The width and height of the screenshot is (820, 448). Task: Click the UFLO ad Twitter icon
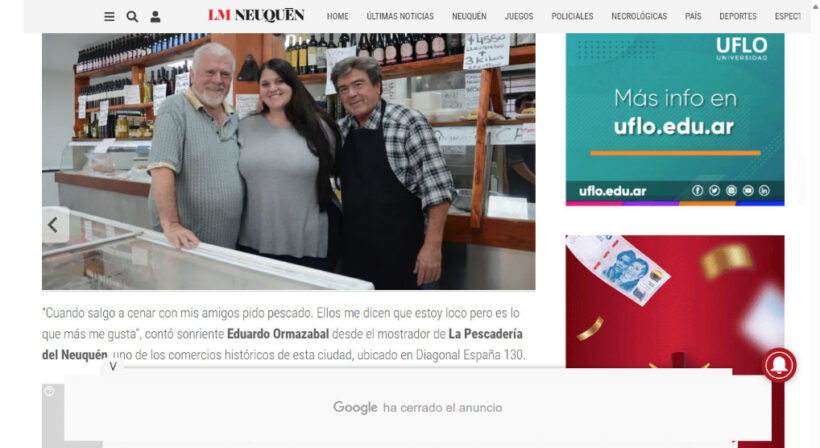[714, 191]
